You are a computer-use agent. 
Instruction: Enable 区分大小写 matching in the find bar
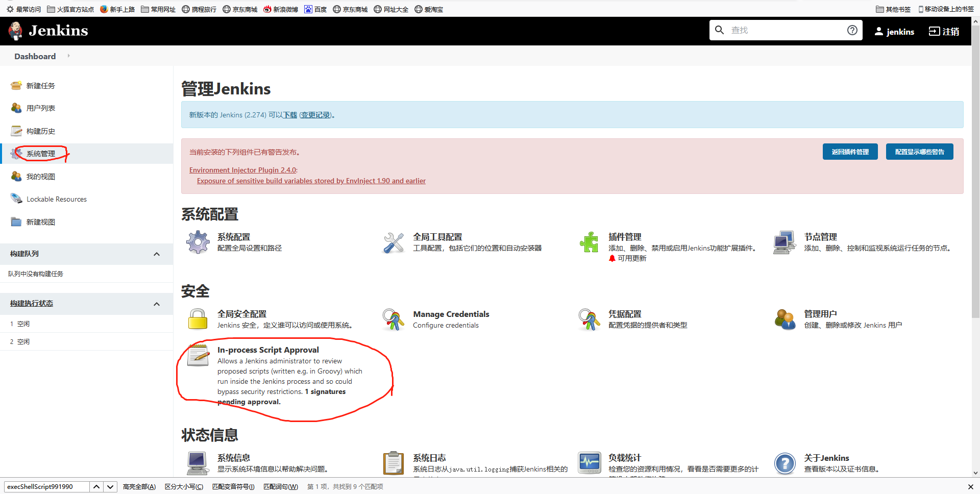coord(184,486)
